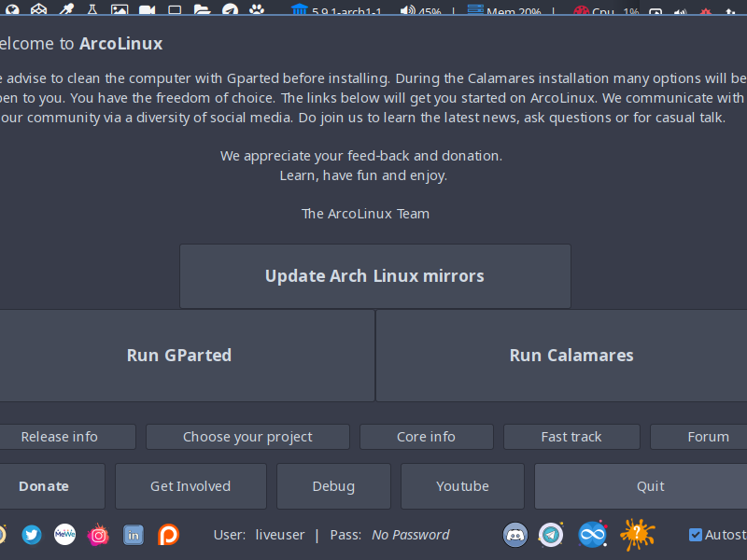Open Core info
The width and height of the screenshot is (747, 560).
(427, 437)
